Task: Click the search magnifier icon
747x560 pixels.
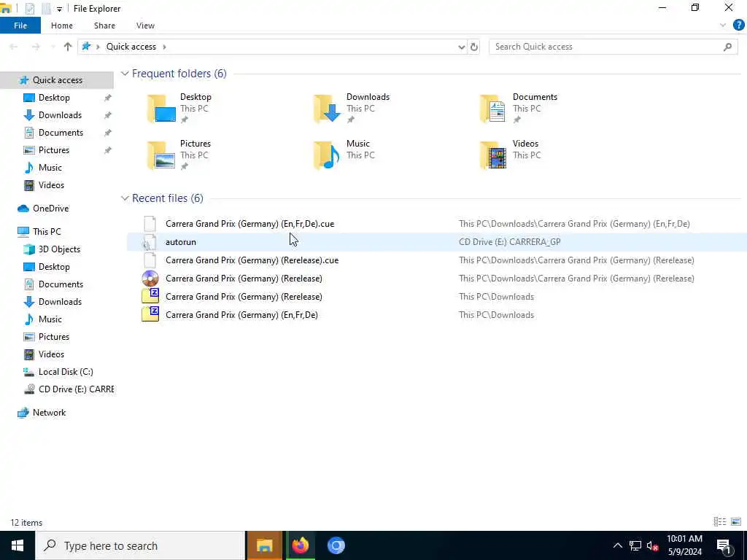Action: click(727, 47)
